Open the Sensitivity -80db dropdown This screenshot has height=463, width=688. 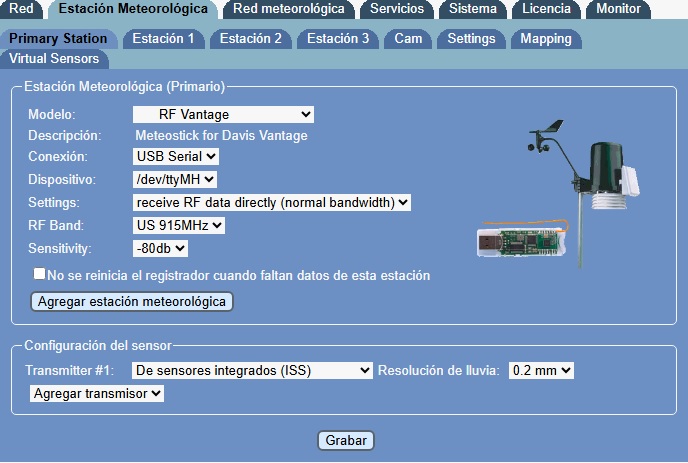coord(160,249)
